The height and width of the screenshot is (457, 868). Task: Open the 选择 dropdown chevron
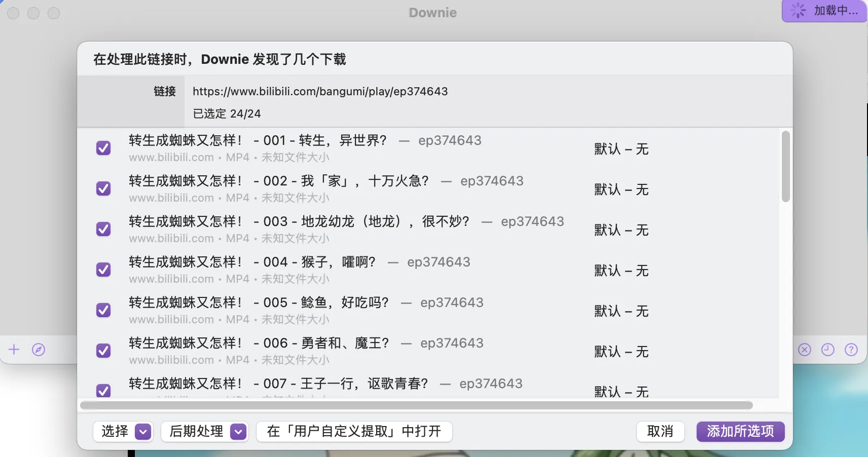point(143,432)
